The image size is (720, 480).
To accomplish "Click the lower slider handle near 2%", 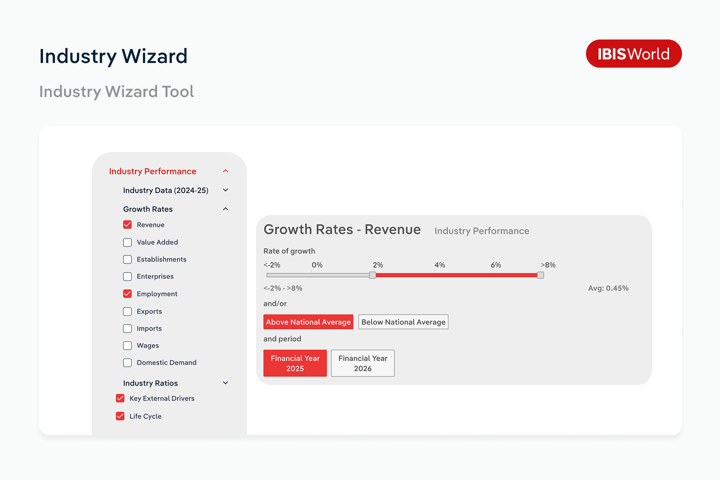I will 372,275.
